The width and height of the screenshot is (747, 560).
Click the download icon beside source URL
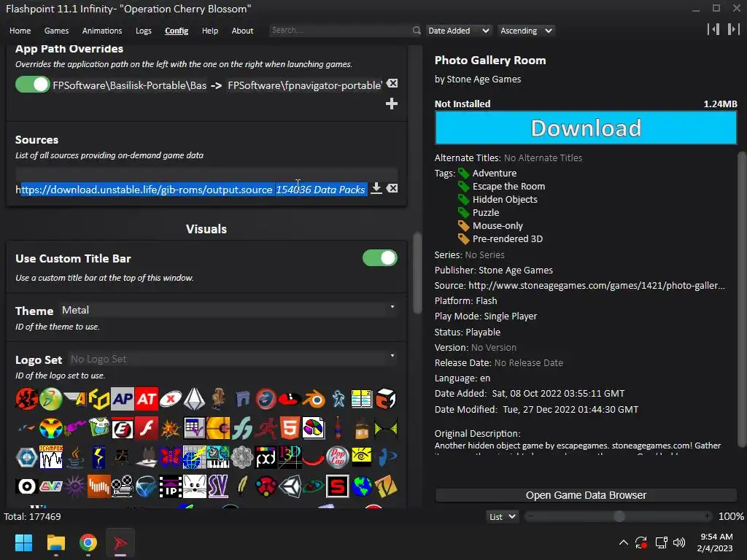pos(376,189)
